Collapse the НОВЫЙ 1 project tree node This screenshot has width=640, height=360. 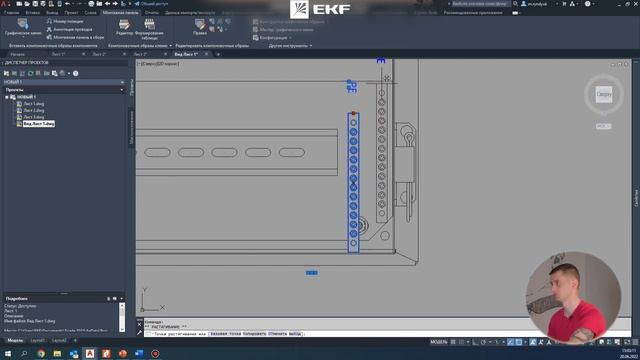(x=7, y=97)
